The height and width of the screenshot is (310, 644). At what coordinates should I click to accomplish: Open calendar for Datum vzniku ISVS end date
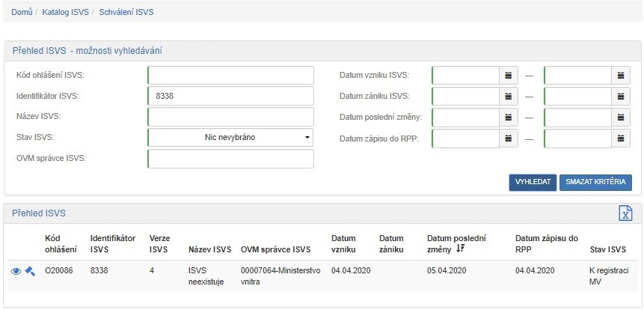[621, 75]
